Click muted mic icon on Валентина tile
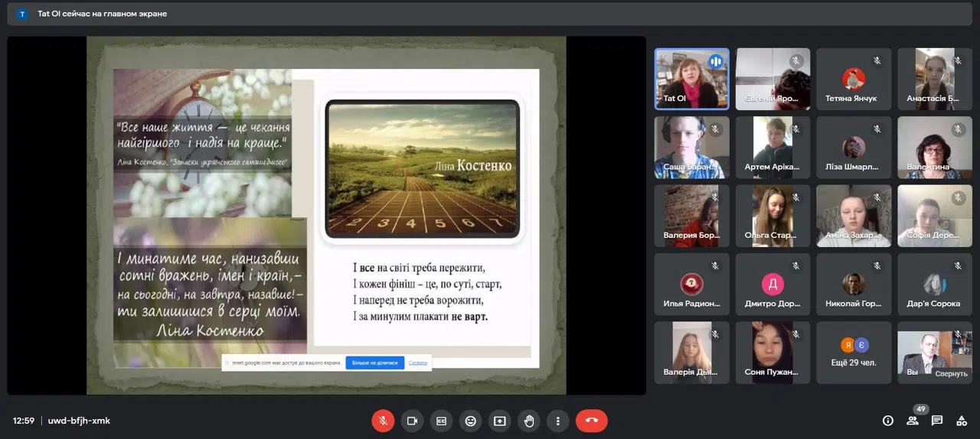 959,129
